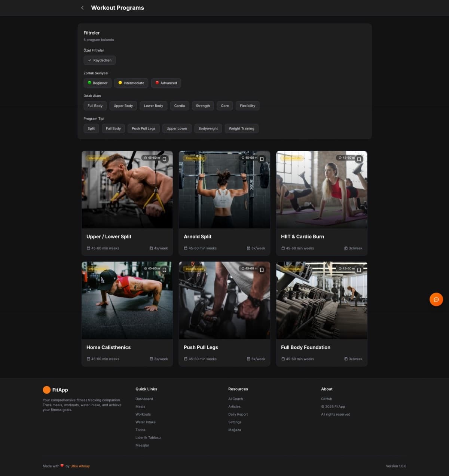Bookmark the Arnold Split program
Viewport: 449px width, 476px height.
tap(262, 159)
